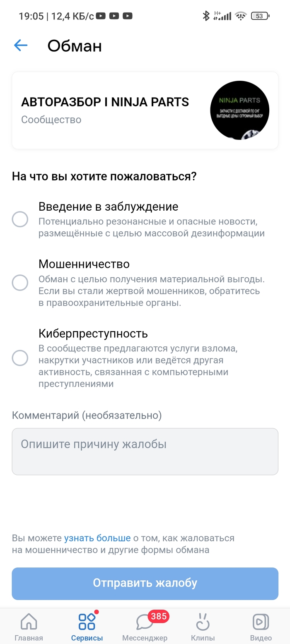Tap the Мессенджер tab label

click(x=145, y=638)
